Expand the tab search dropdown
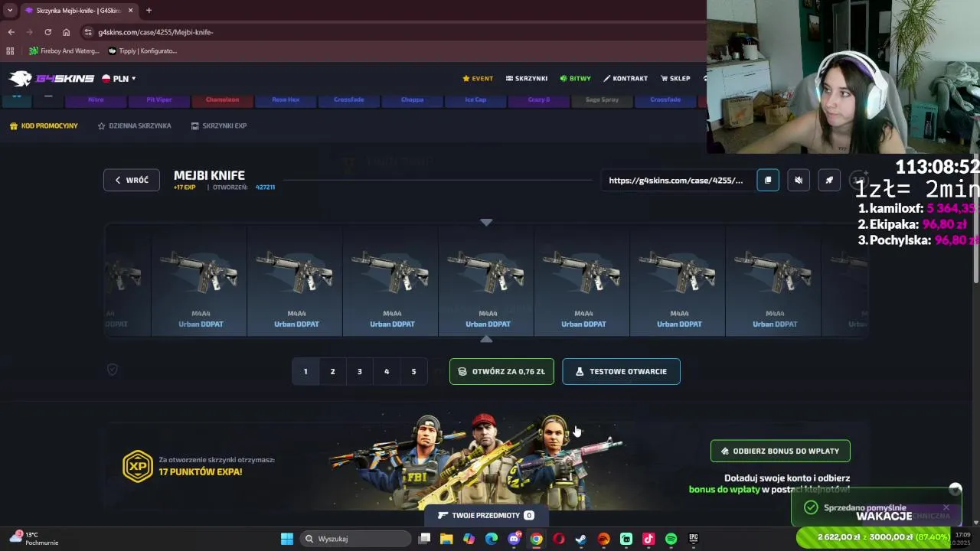Screen dimensions: 980x551 [x=10, y=11]
